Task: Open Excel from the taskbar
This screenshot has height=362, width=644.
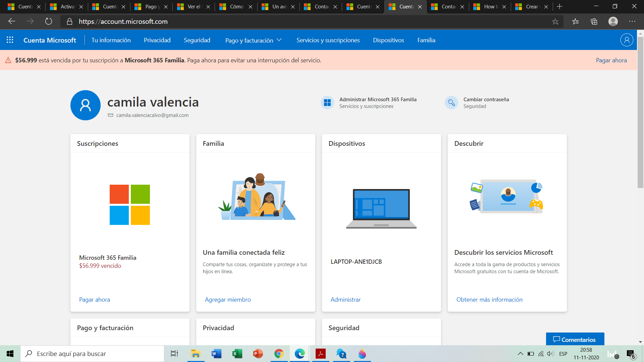Action: (x=237, y=354)
